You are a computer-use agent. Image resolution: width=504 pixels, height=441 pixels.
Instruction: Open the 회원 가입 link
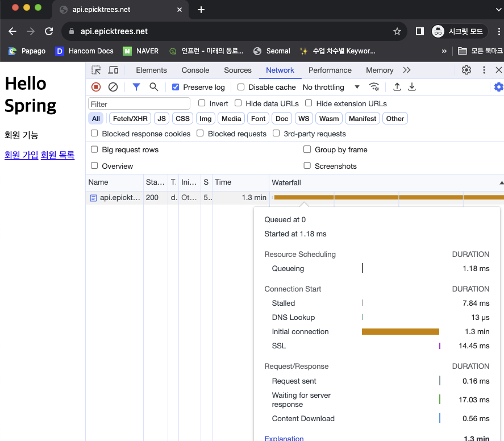21,155
